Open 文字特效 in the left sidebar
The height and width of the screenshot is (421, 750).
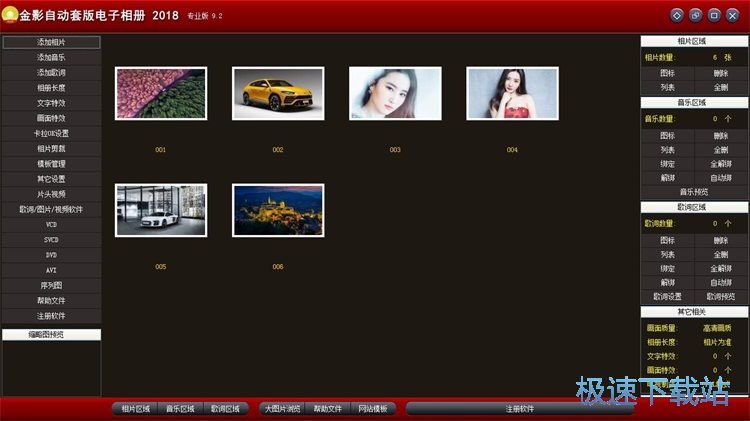click(51, 103)
